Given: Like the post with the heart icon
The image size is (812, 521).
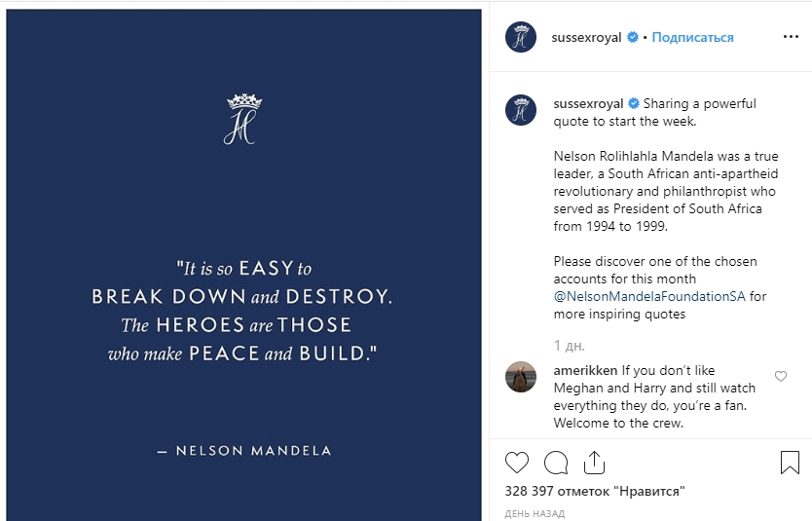Looking at the screenshot, I should [517, 462].
